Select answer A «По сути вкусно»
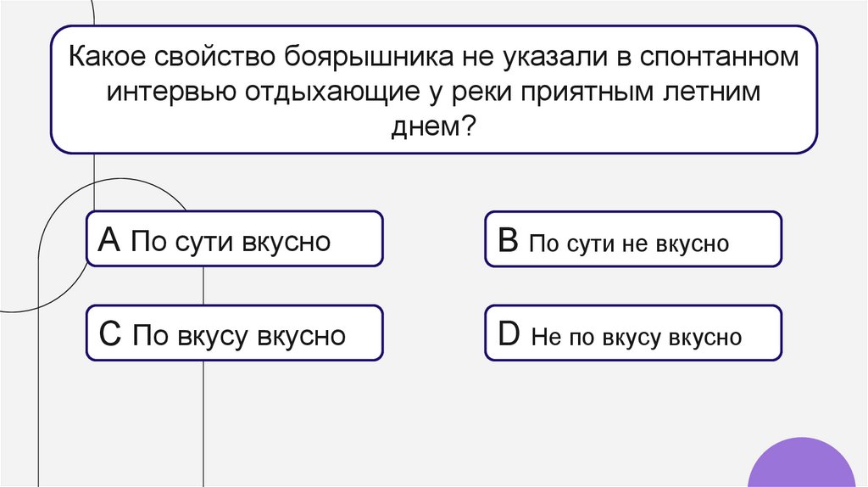 (234, 242)
